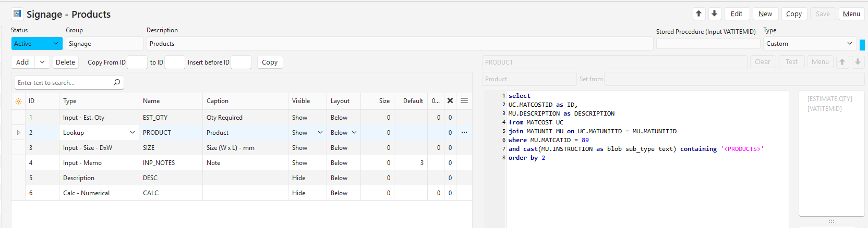Select the 'Calc - Numerical' type cell
The image size is (868, 228).
[x=99, y=193]
